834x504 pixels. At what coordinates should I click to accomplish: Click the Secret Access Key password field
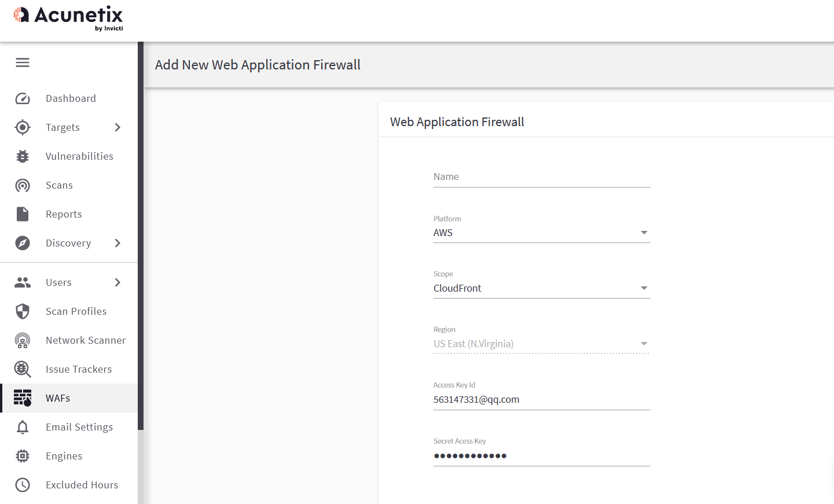pos(542,455)
